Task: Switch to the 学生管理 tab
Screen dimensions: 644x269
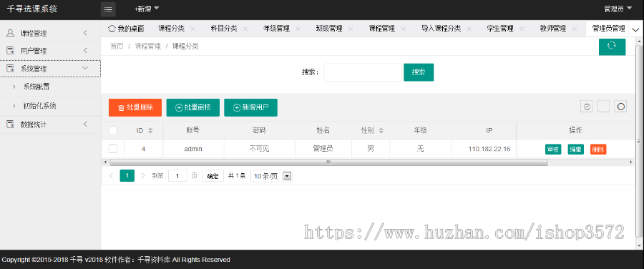Action: coord(500,29)
